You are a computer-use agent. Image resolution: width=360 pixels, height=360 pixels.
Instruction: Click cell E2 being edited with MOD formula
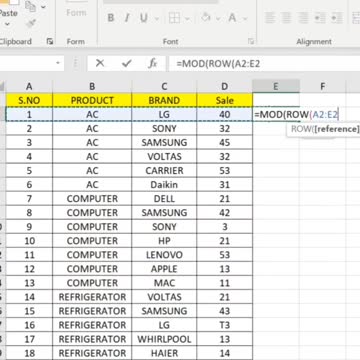296,115
